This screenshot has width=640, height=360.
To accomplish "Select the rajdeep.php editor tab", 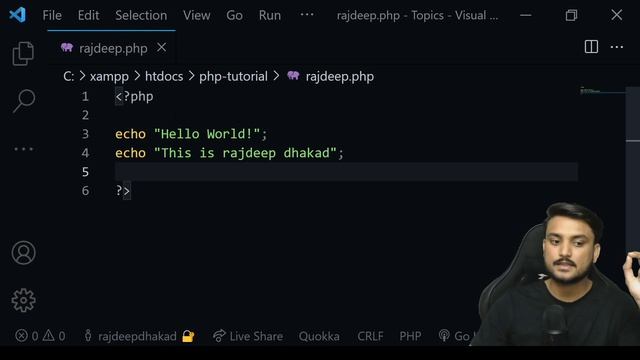I will (113, 48).
